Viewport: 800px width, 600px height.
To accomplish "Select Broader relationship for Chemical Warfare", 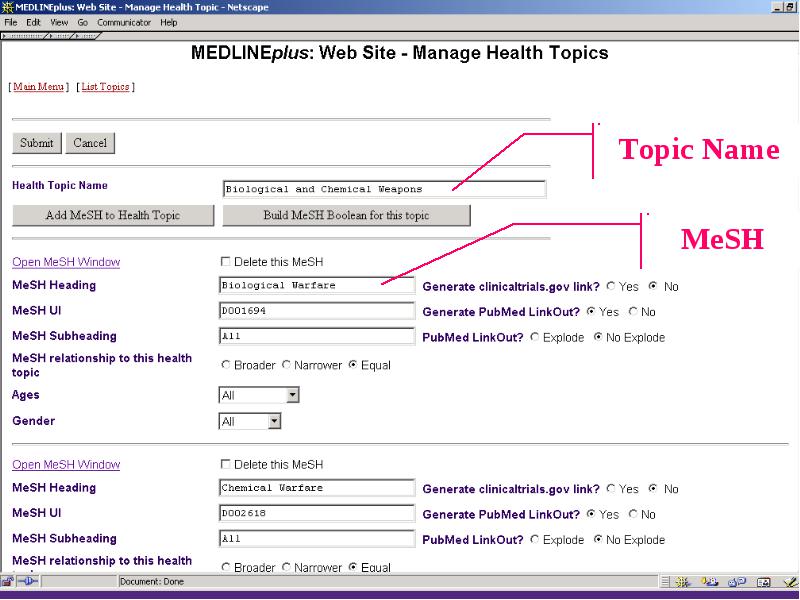I will pyautogui.click(x=226, y=567).
